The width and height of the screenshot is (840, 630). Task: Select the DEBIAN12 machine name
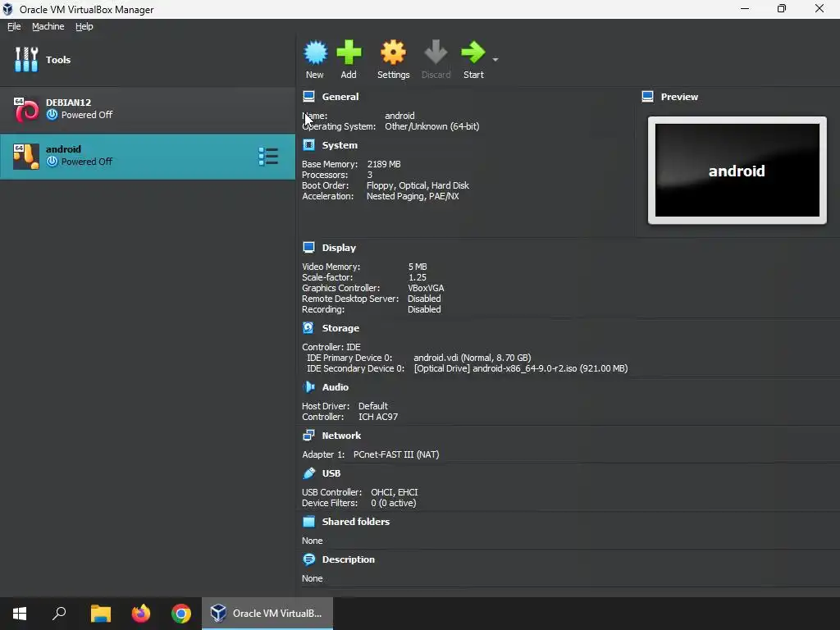[x=69, y=103]
